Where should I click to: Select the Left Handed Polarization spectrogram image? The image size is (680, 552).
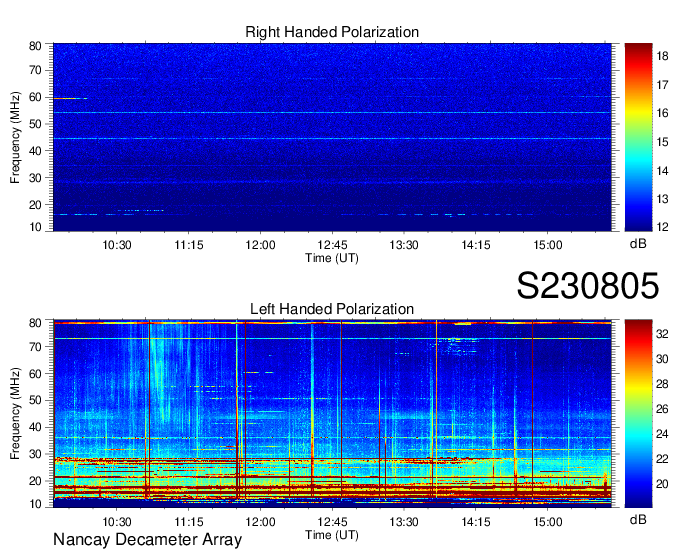coord(332,414)
